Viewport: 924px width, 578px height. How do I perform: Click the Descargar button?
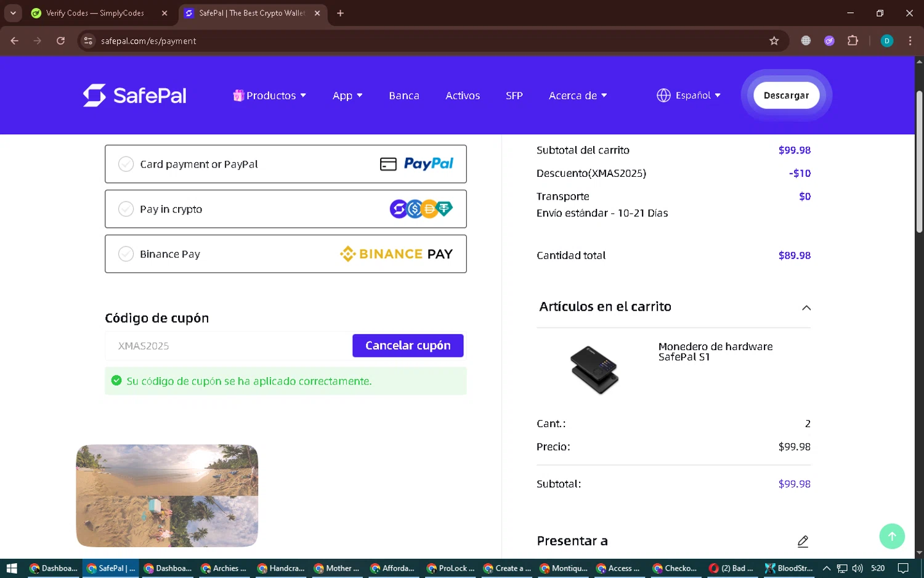tap(786, 96)
